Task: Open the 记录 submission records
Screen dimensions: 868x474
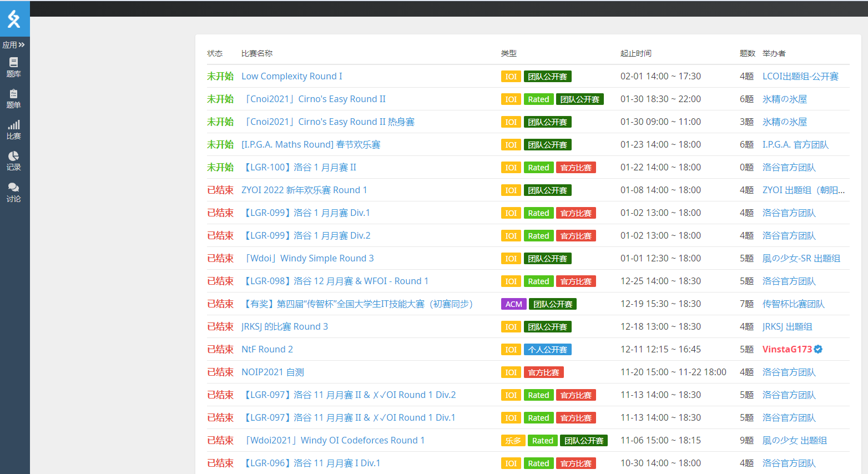Action: pyautogui.click(x=14, y=160)
